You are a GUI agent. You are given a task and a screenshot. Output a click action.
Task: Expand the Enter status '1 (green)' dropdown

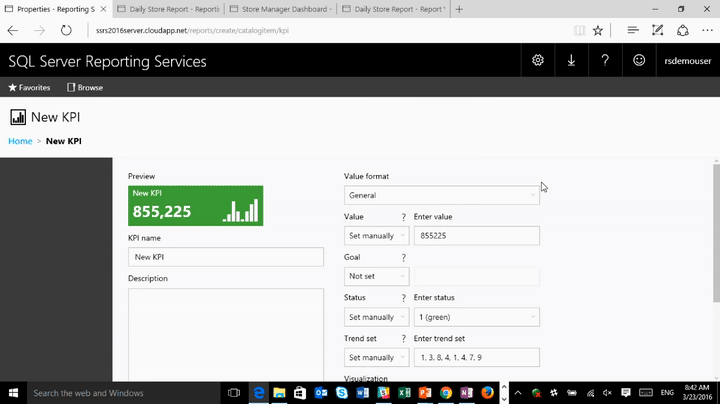click(x=477, y=317)
